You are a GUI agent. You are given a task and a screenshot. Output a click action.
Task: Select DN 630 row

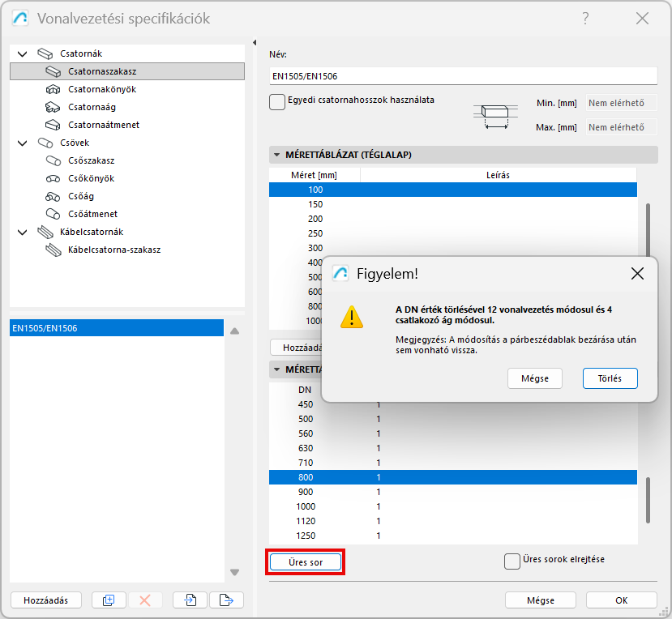(453, 448)
